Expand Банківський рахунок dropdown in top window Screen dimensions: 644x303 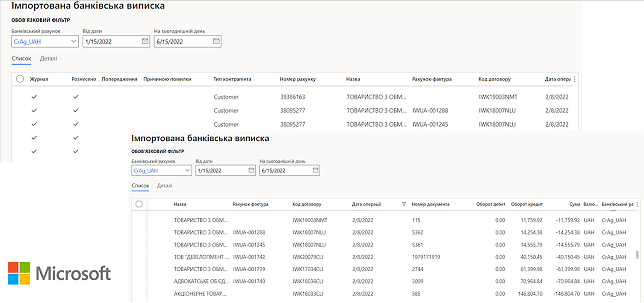coord(74,41)
